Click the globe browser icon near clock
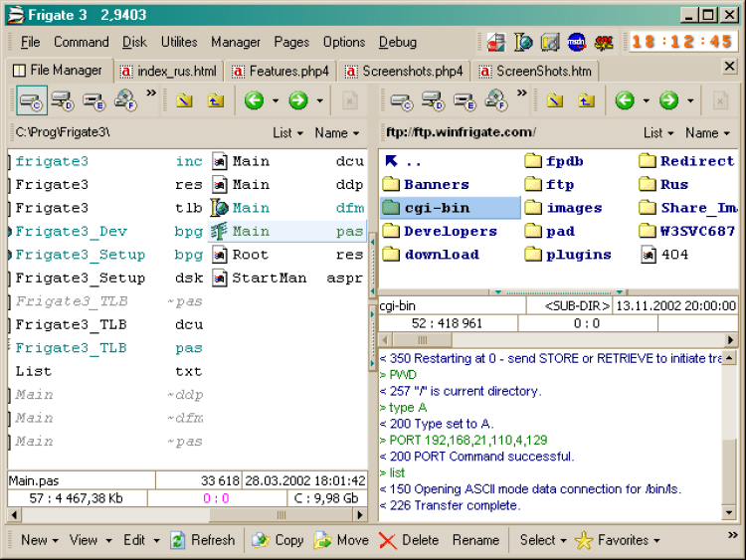The height and width of the screenshot is (560, 746). [523, 43]
